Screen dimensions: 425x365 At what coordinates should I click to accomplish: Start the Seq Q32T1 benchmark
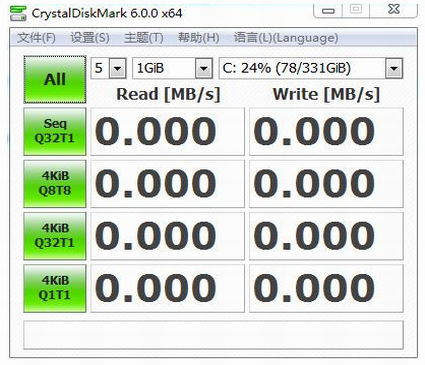click(55, 131)
